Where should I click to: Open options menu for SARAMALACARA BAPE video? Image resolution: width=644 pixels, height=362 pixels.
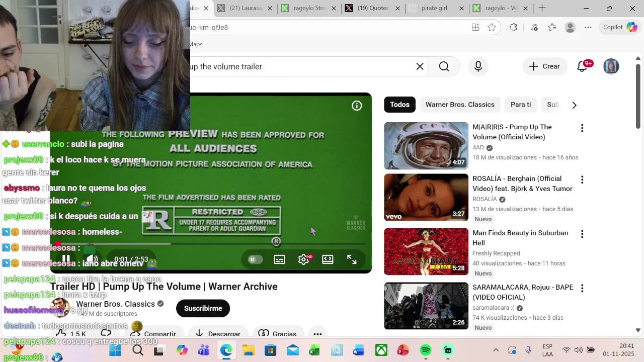pyautogui.click(x=582, y=288)
